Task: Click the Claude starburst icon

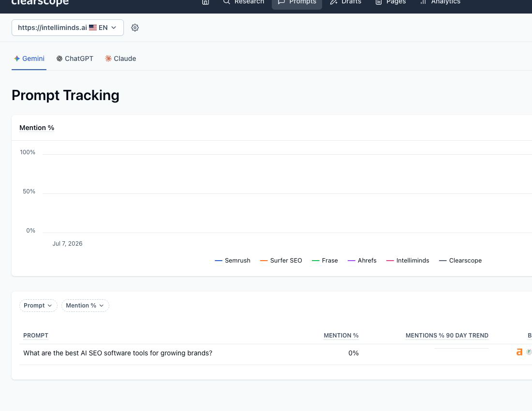Action: click(x=108, y=59)
